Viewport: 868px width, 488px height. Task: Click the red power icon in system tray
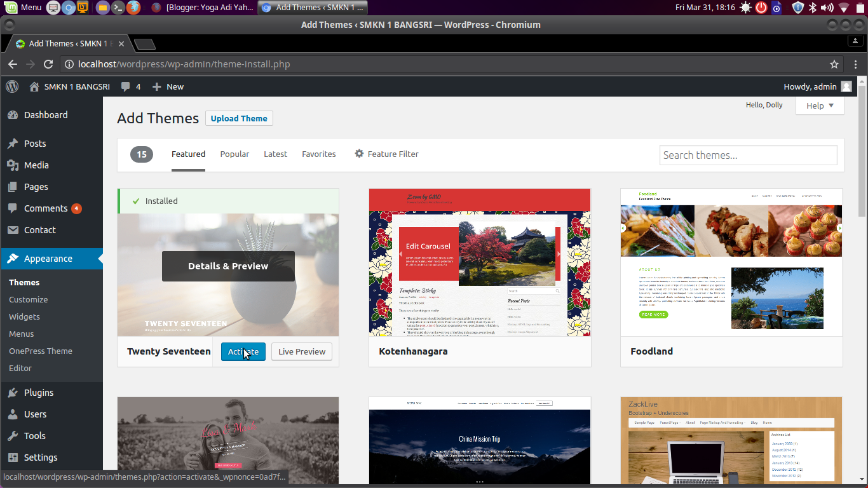tap(761, 8)
